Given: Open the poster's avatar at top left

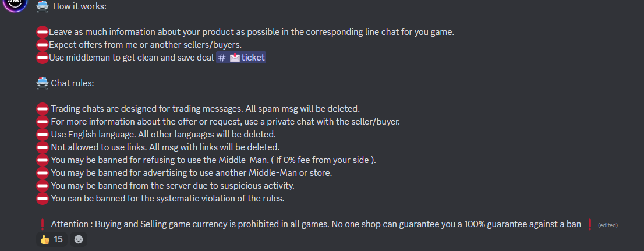Looking at the screenshot, I should [15, 3].
